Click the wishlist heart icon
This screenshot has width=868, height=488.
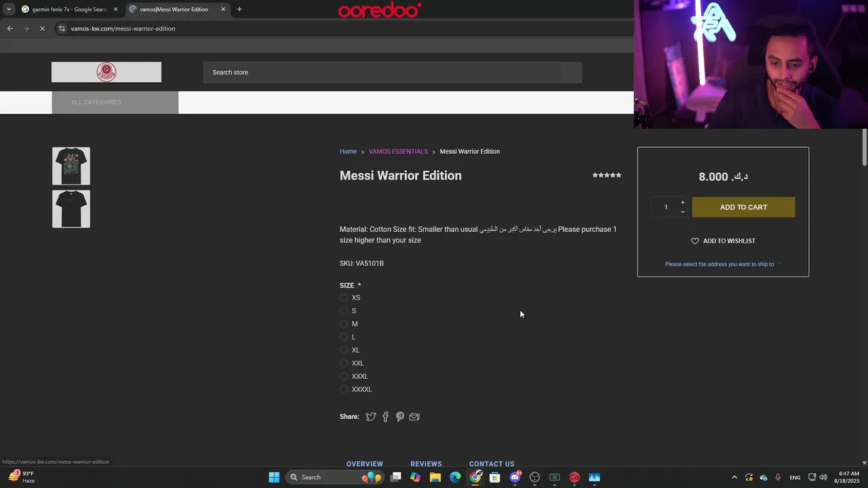coord(694,241)
